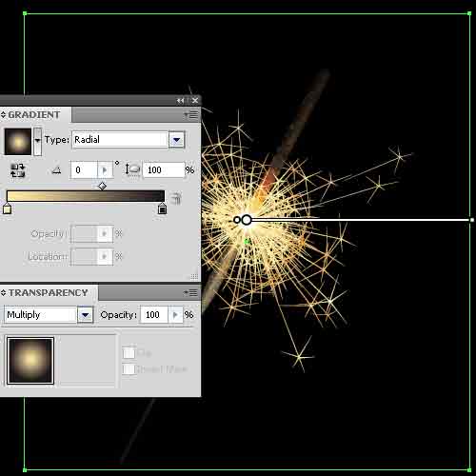Click the object thumbnail in Transparency panel
476x476 pixels.
pos(30,361)
